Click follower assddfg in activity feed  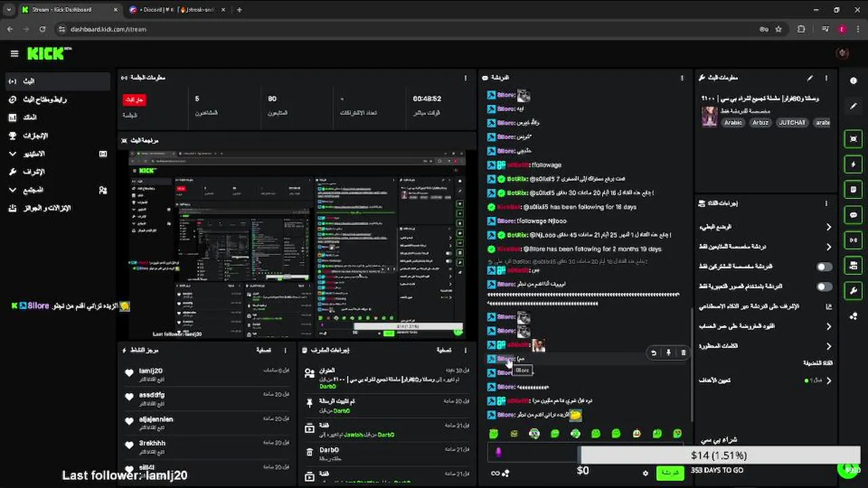[x=152, y=394]
